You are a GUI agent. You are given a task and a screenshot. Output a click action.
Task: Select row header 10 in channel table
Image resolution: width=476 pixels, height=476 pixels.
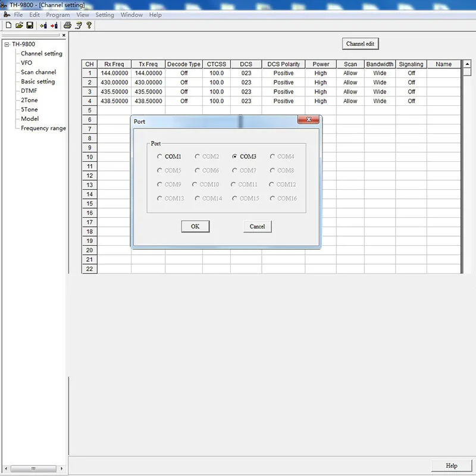coord(90,157)
